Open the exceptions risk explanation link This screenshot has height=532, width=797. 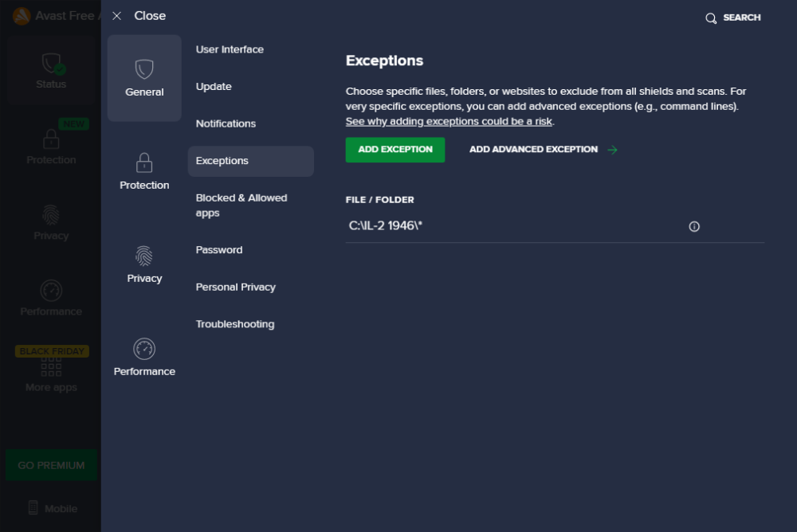pyautogui.click(x=449, y=121)
